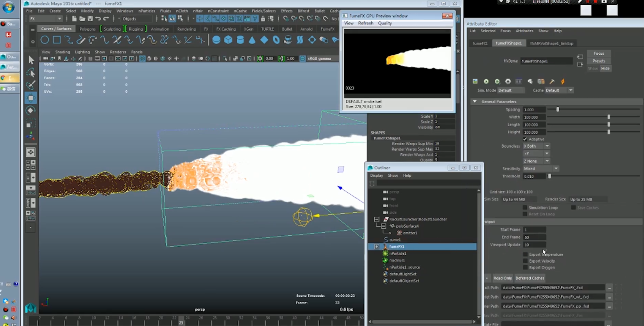Open FumeFX preferences gear icon
The width and height of the screenshot is (644, 326).
click(x=508, y=81)
